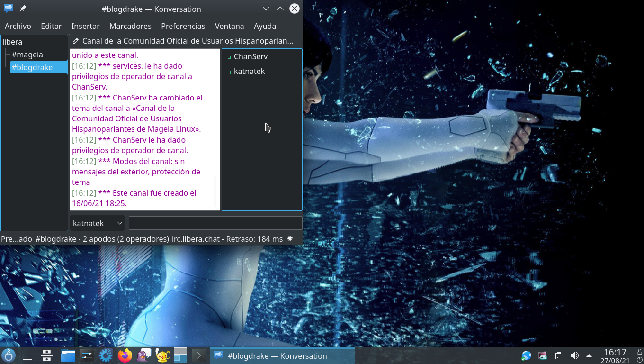Open the volume control speaker icon
Viewport: 644px width, 364px height.
point(575,355)
